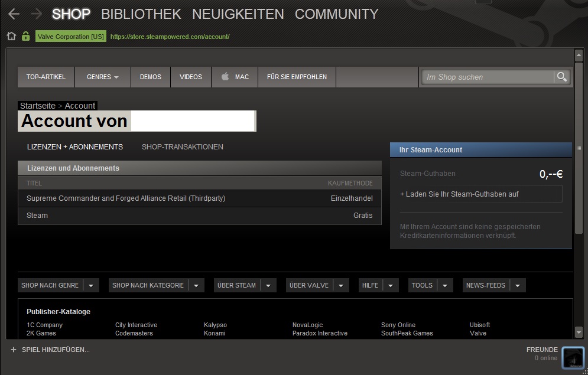Open the Bibliothek main menu
Screen dimensions: 588x375
pyautogui.click(x=141, y=14)
